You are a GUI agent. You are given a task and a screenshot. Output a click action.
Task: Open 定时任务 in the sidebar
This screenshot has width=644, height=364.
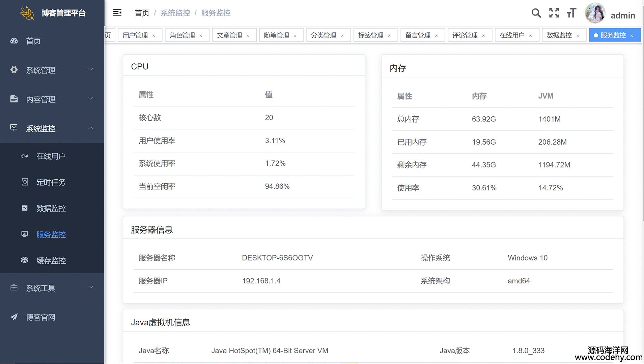[51, 182]
